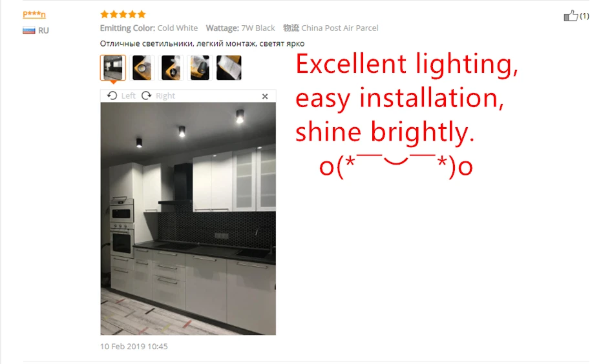601x364 pixels.
Task: Click the Russian flag icon
Action: pyautogui.click(x=28, y=30)
